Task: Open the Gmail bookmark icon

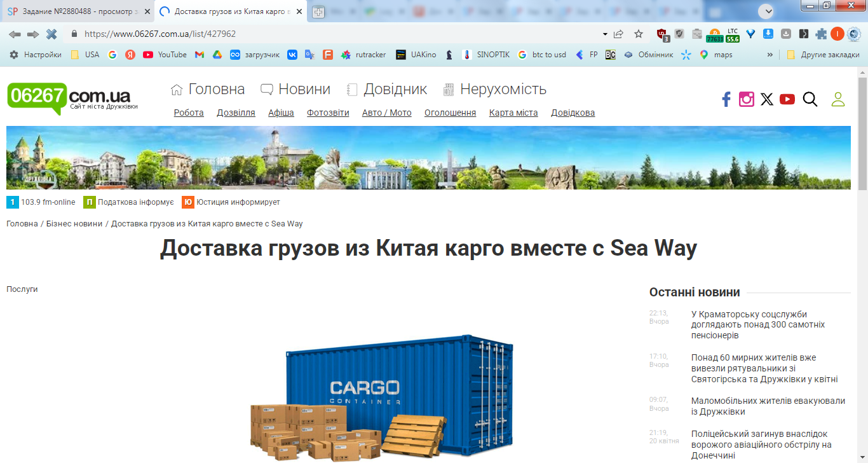Action: (x=200, y=55)
